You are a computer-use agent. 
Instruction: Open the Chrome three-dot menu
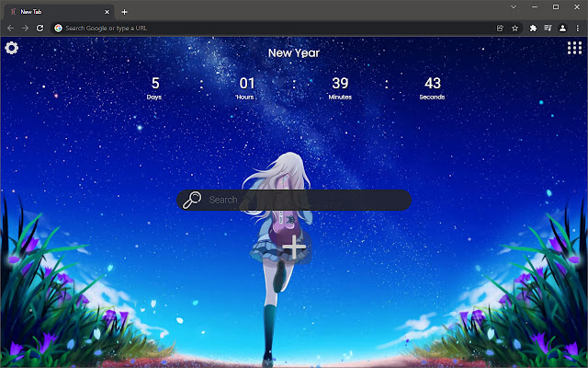pyautogui.click(x=578, y=29)
